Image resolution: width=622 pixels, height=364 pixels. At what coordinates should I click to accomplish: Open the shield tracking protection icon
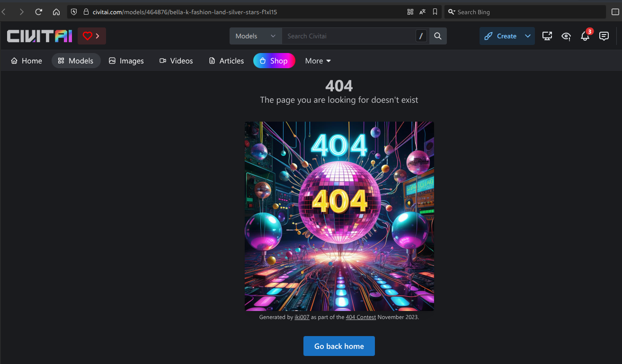(74, 12)
